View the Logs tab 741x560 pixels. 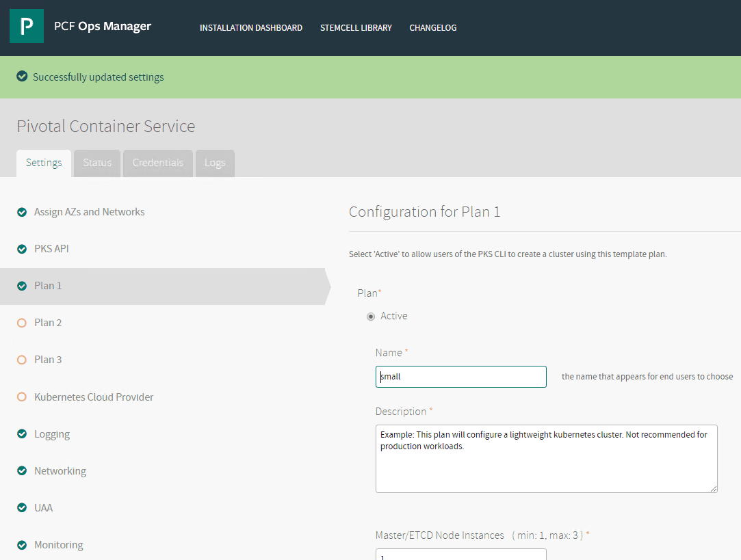tap(215, 163)
